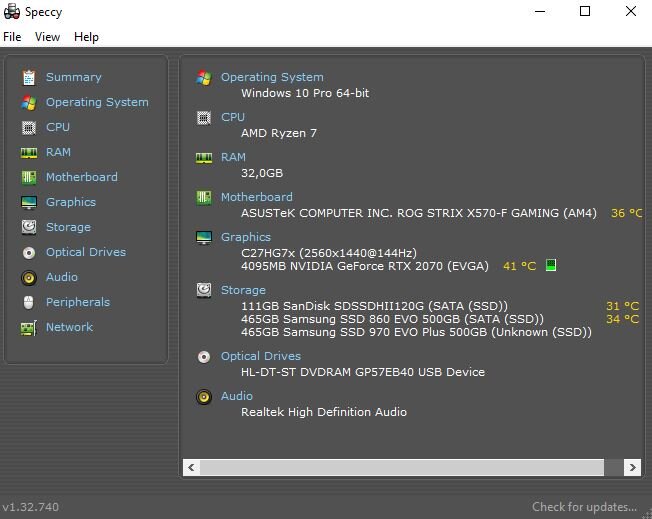Open the Help menu
Viewport: 652px width, 519px height.
[x=86, y=37]
